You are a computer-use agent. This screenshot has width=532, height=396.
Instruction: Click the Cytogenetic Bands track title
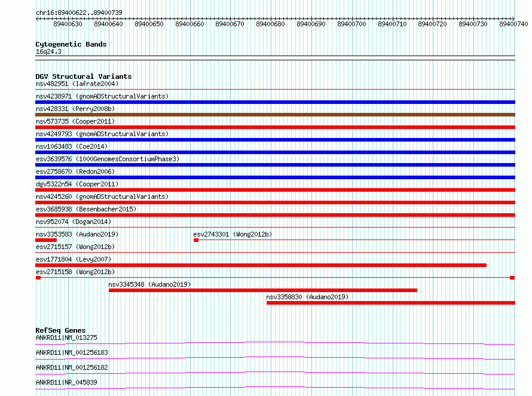pos(71,44)
